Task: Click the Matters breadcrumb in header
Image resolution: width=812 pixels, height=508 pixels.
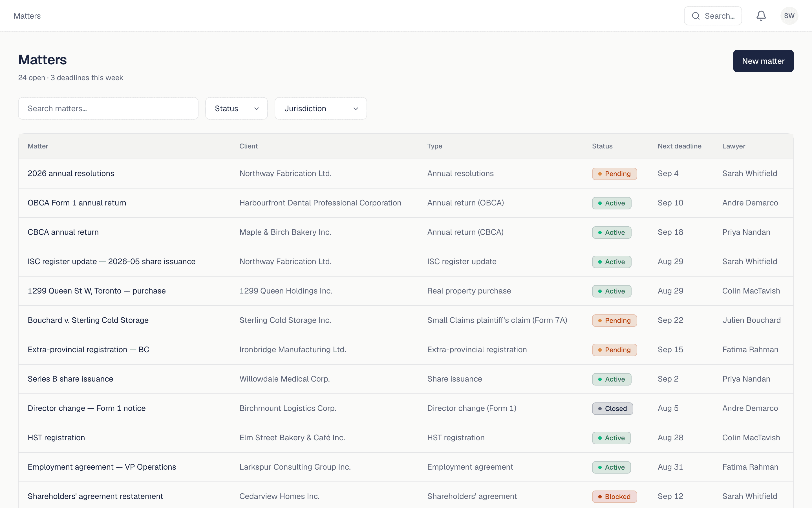Action: [x=27, y=16]
